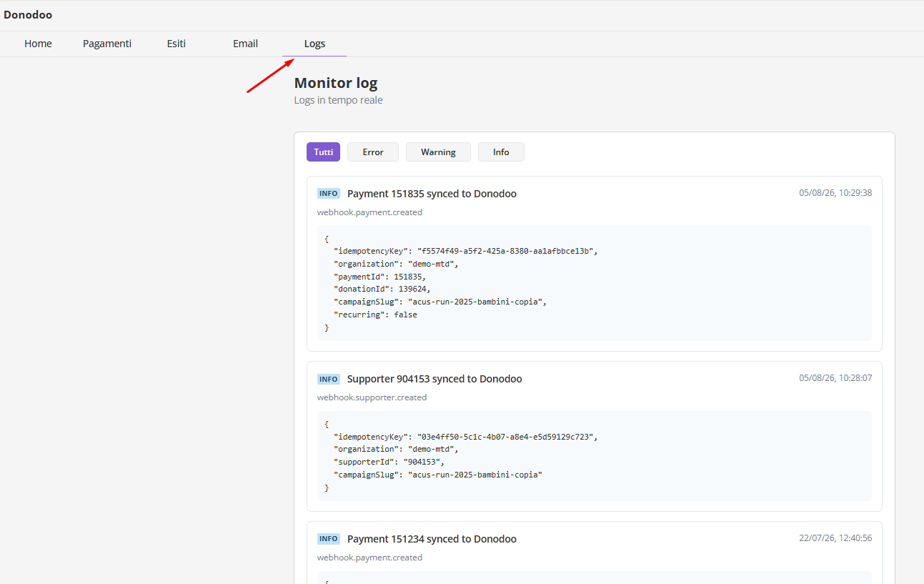Viewport: 924px width, 584px height.
Task: Click webhook.payment.created under Payment 151835
Action: pos(369,212)
